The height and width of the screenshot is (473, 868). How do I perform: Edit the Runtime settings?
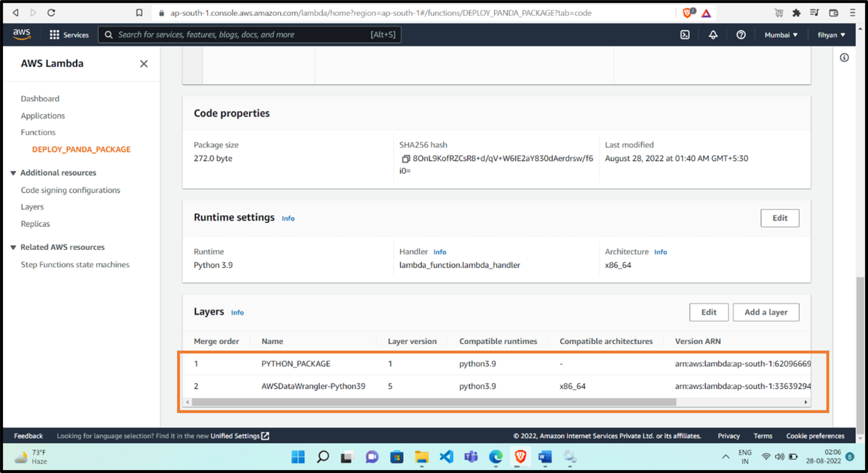779,218
